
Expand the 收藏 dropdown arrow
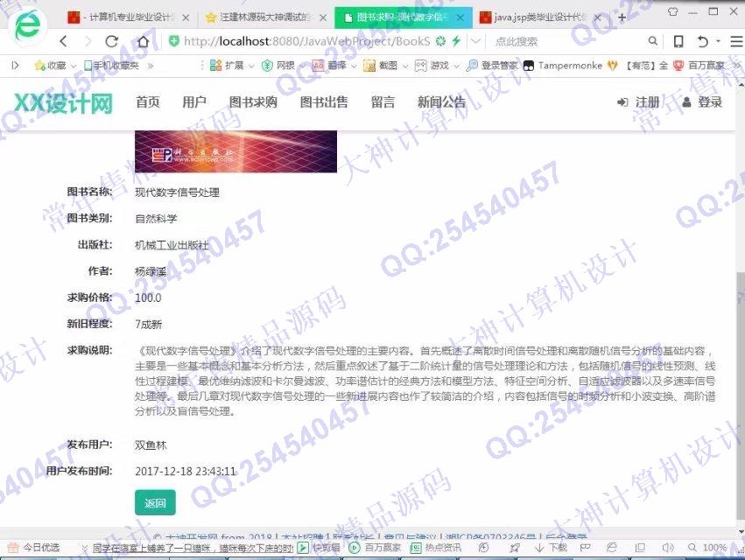[x=74, y=66]
